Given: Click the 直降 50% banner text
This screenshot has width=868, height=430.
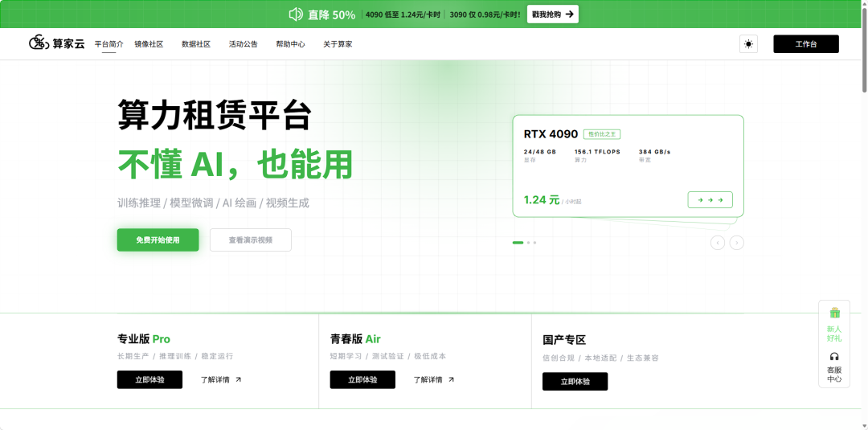Looking at the screenshot, I should pos(332,15).
